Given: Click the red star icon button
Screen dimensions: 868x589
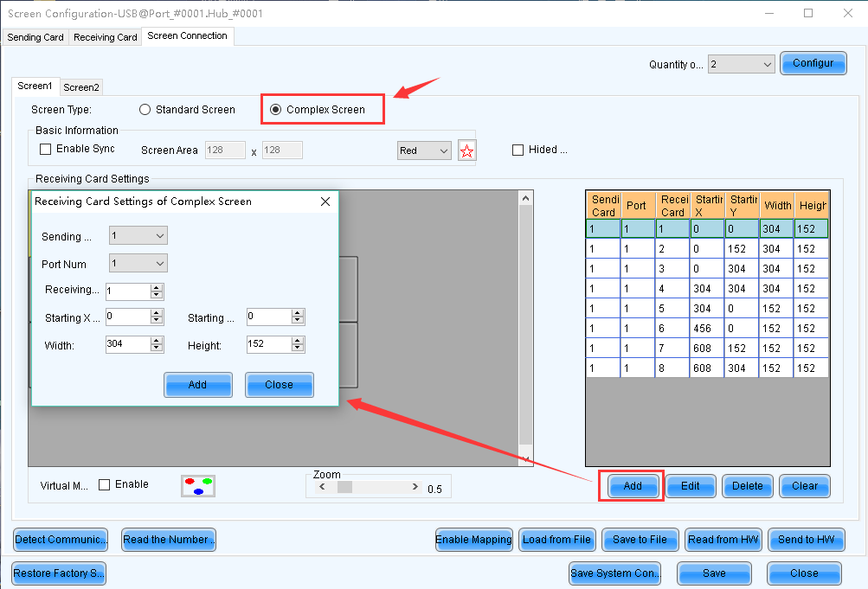Looking at the screenshot, I should (467, 150).
